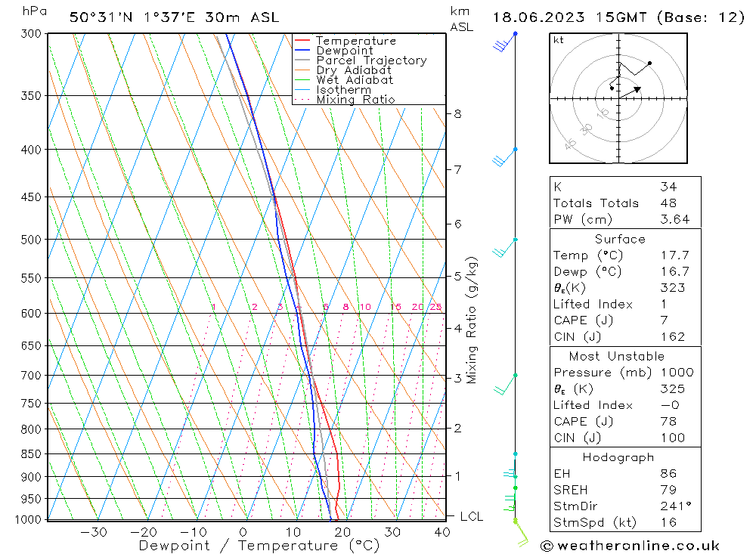
Task: Click the Hodograph section heading
Action: (x=618, y=457)
